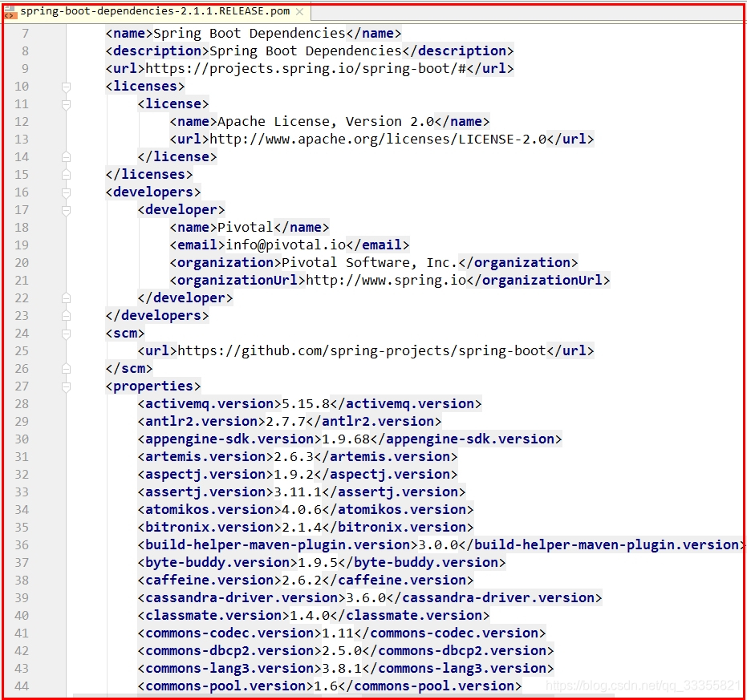
Task: Click the opening properties tag
Action: click(153, 386)
